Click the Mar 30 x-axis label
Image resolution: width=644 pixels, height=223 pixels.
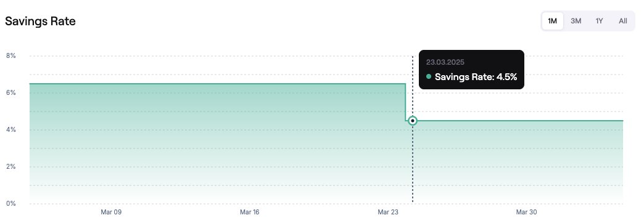click(x=527, y=212)
